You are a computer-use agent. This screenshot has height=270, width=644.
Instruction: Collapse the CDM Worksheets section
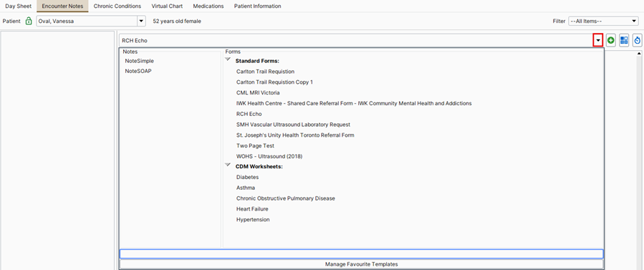click(228, 165)
